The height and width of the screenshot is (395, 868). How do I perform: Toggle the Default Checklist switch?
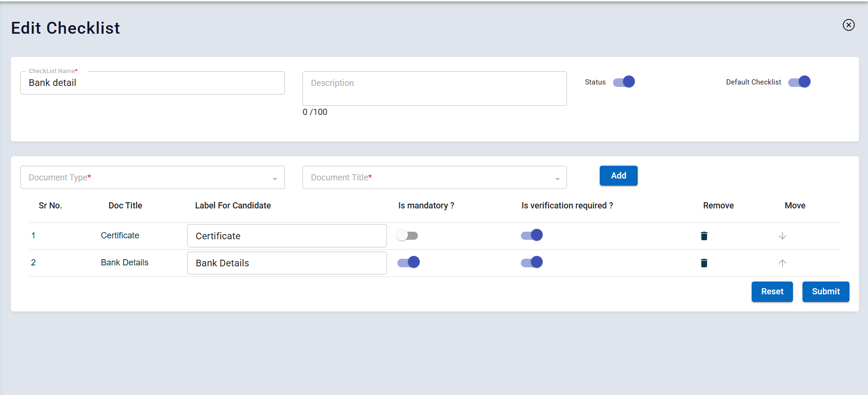pyautogui.click(x=800, y=82)
